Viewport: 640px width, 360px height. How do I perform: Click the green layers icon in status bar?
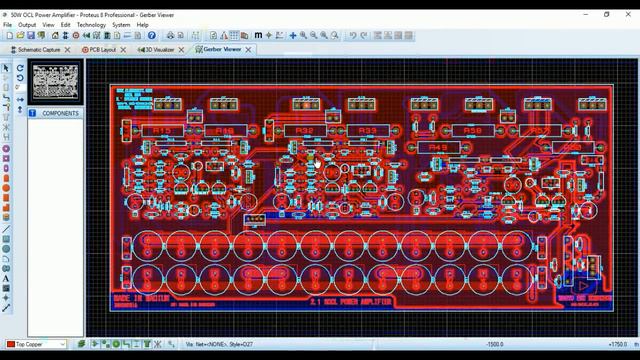pos(81,344)
